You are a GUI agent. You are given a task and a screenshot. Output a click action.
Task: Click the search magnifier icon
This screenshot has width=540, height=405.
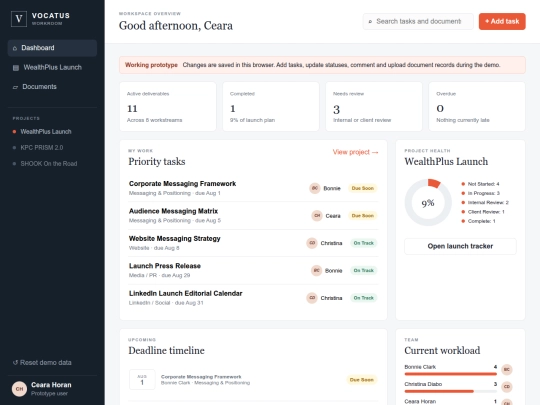point(370,22)
